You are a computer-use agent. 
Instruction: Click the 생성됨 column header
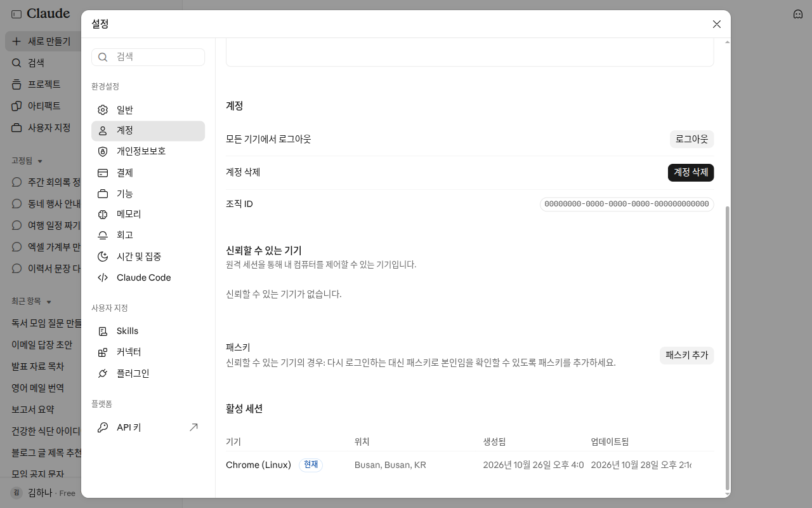pos(494,442)
